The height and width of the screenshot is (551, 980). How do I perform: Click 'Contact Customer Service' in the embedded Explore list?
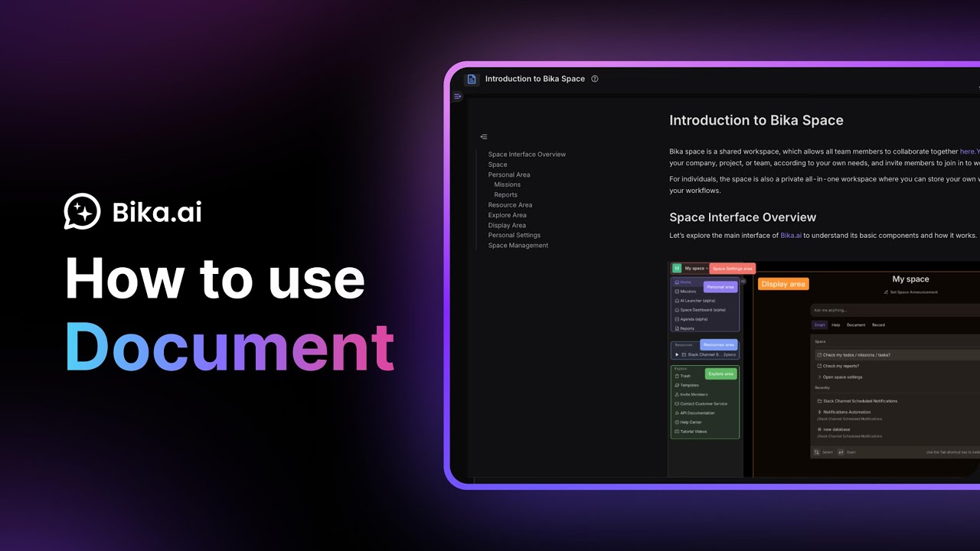(701, 404)
